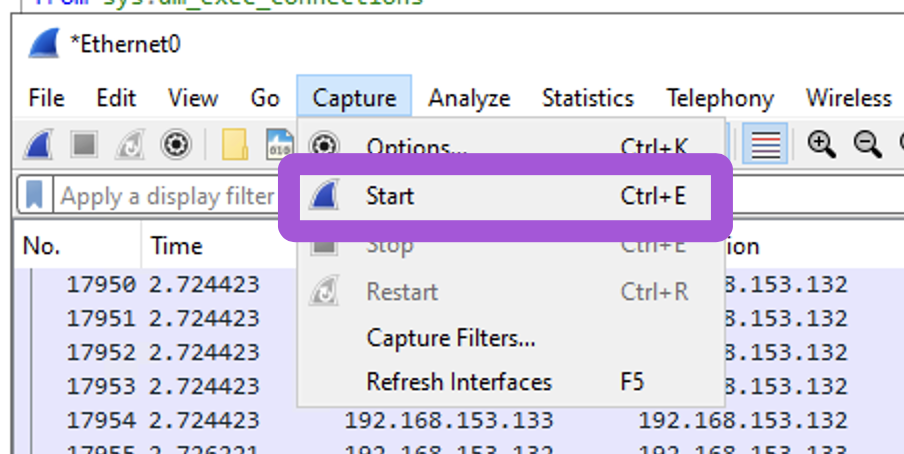Click the save capture file icon
The height and width of the screenshot is (454, 904).
tap(280, 144)
